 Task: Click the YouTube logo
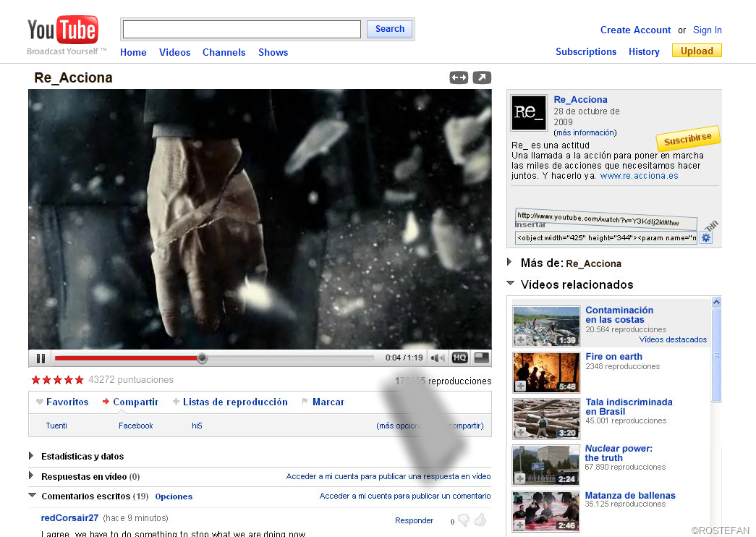(63, 30)
